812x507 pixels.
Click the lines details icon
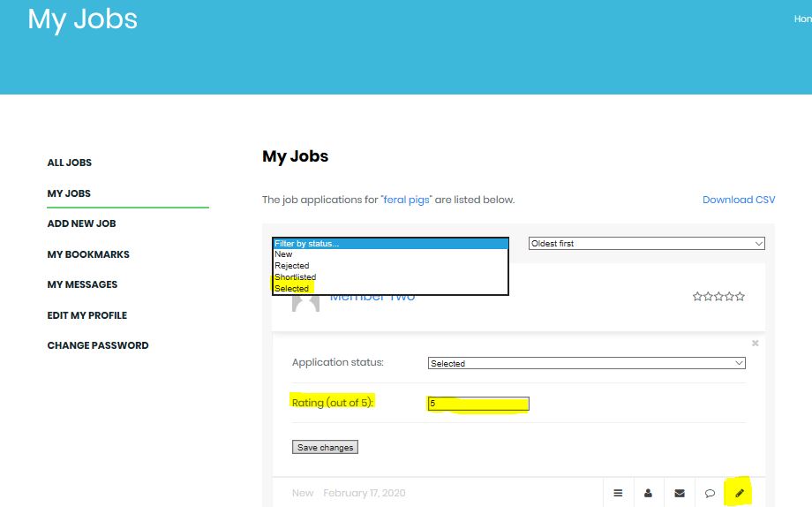tap(618, 493)
